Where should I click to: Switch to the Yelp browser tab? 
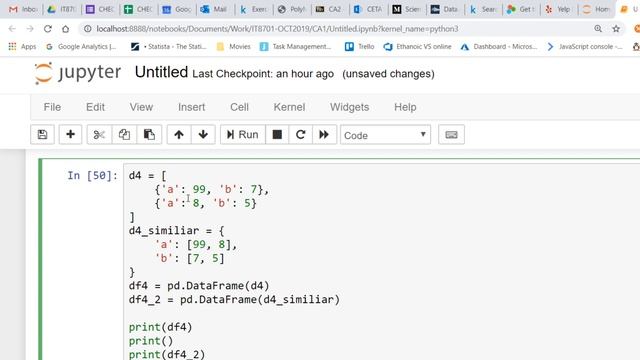558,9
